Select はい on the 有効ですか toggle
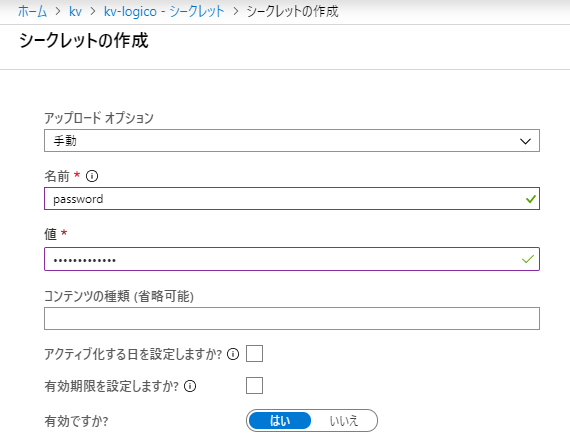This screenshot has width=570, height=448. [x=280, y=421]
